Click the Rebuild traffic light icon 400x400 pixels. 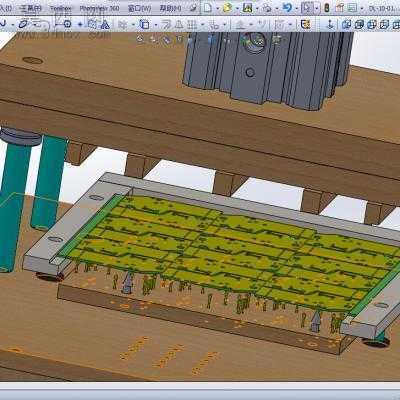pos(327,7)
